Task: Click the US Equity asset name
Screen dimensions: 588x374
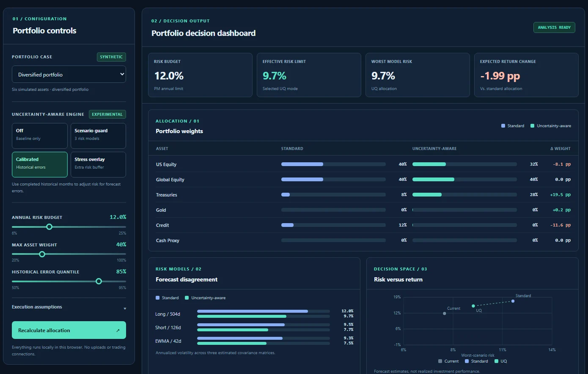Action: pos(166,164)
